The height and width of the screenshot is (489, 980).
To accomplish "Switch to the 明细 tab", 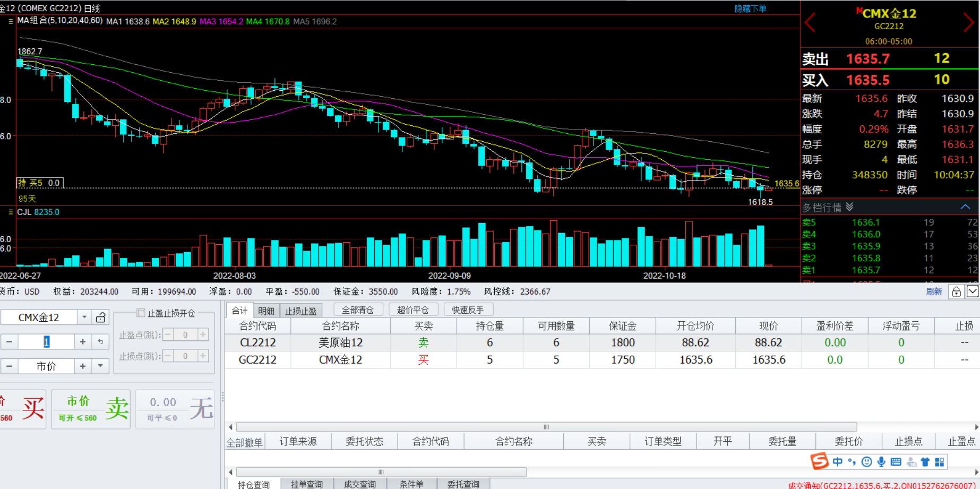I will click(266, 311).
